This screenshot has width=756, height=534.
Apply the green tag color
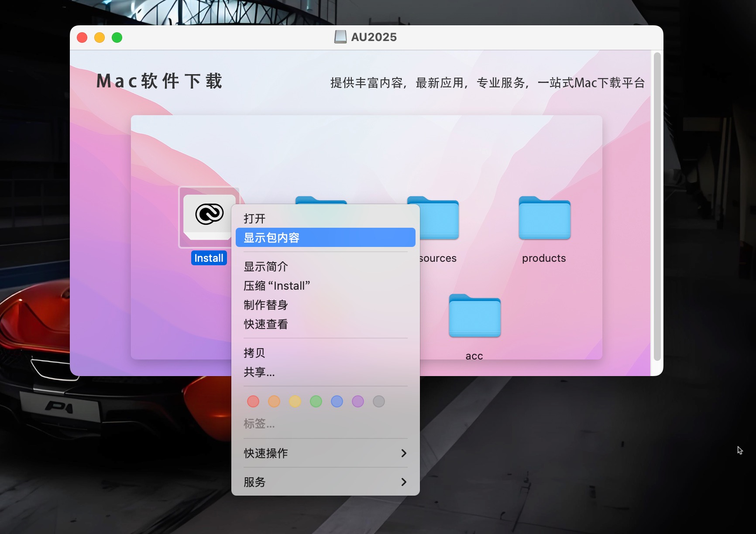[x=316, y=401]
